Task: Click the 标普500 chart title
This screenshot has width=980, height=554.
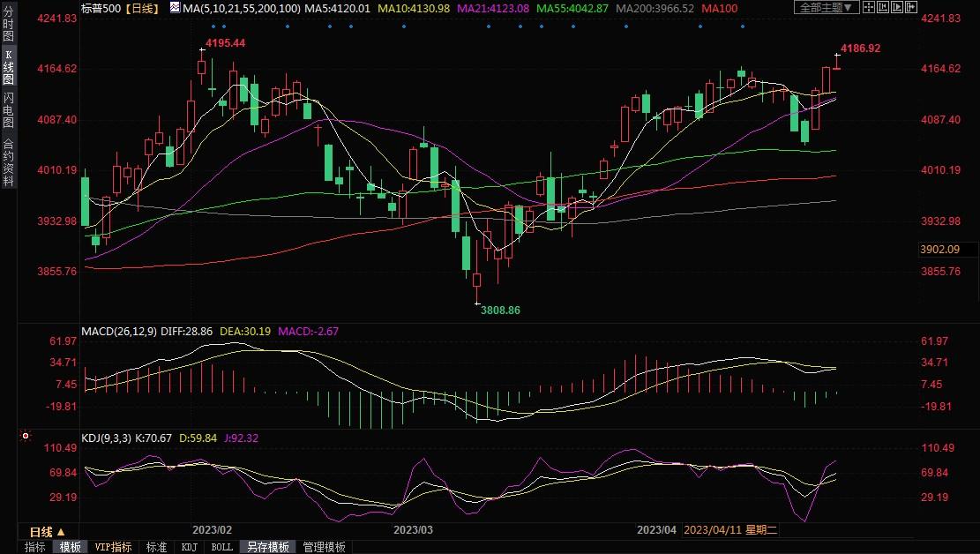Action: (101, 8)
